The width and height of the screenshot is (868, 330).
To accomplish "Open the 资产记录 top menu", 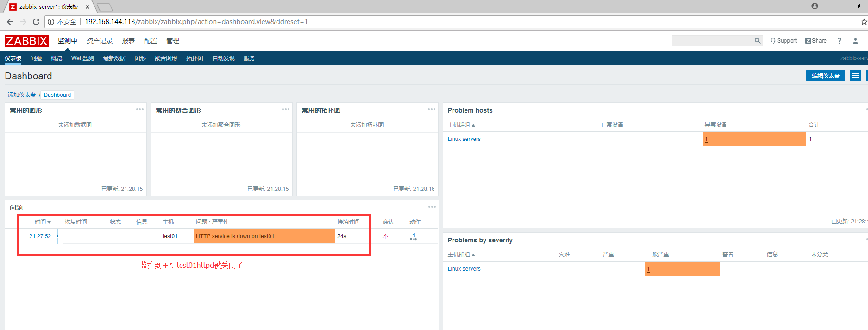I will 100,41.
